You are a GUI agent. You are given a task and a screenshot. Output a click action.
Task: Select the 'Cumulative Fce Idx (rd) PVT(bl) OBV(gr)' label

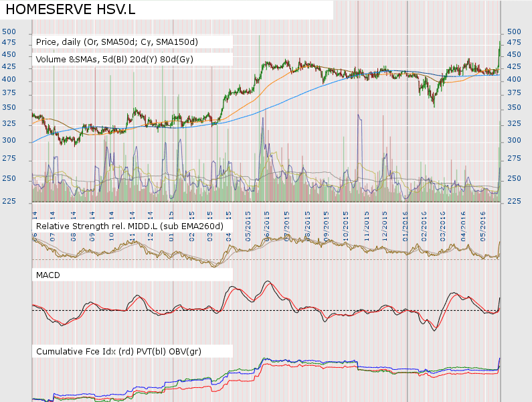pos(118,351)
